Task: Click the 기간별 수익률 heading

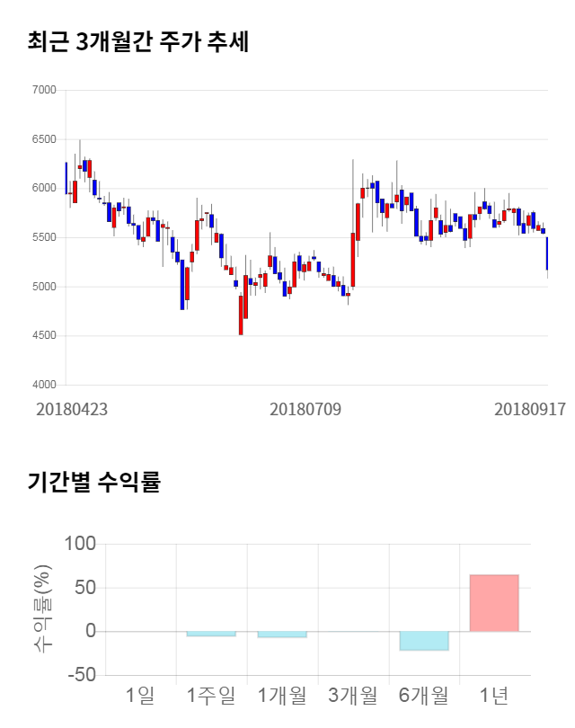Action: (x=94, y=482)
